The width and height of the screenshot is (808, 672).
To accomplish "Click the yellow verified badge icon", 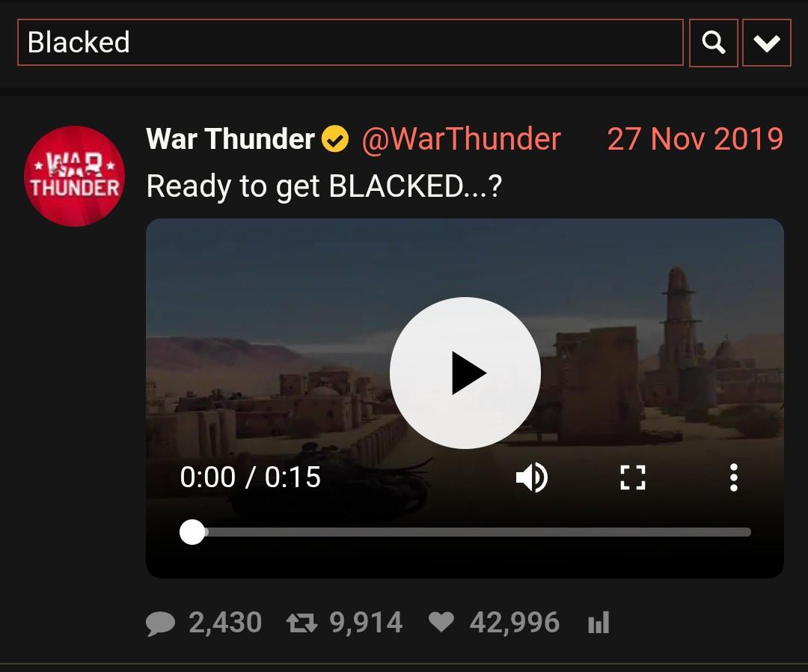I will pyautogui.click(x=335, y=139).
